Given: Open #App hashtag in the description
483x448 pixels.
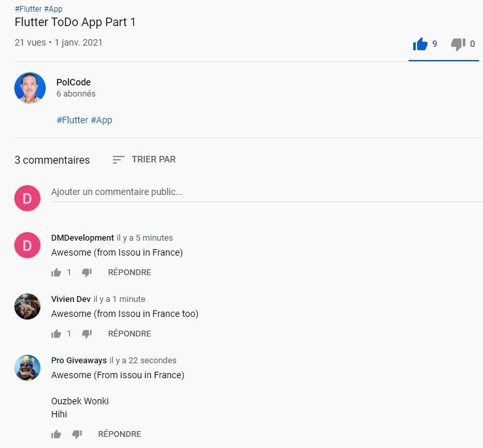Looking at the screenshot, I should point(101,120).
